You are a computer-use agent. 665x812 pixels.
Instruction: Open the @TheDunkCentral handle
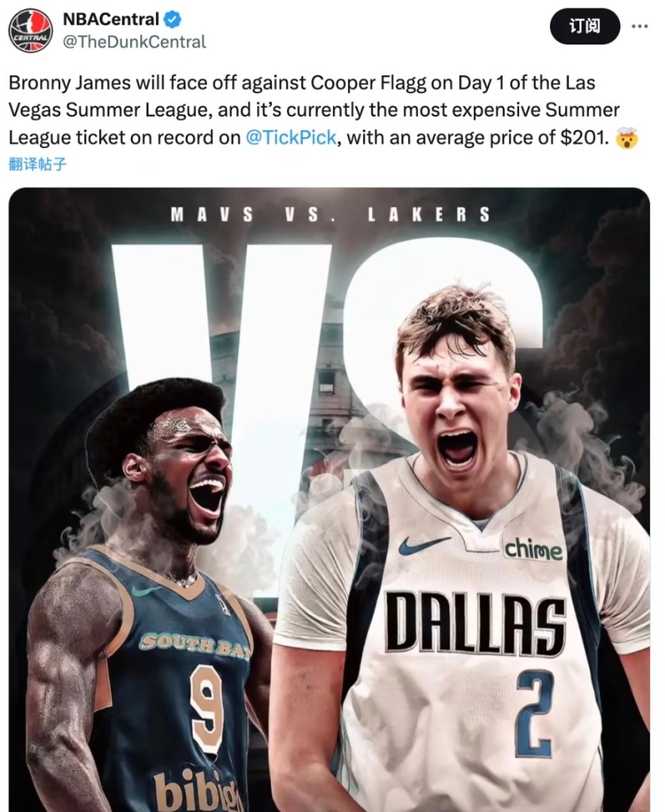click(x=134, y=42)
